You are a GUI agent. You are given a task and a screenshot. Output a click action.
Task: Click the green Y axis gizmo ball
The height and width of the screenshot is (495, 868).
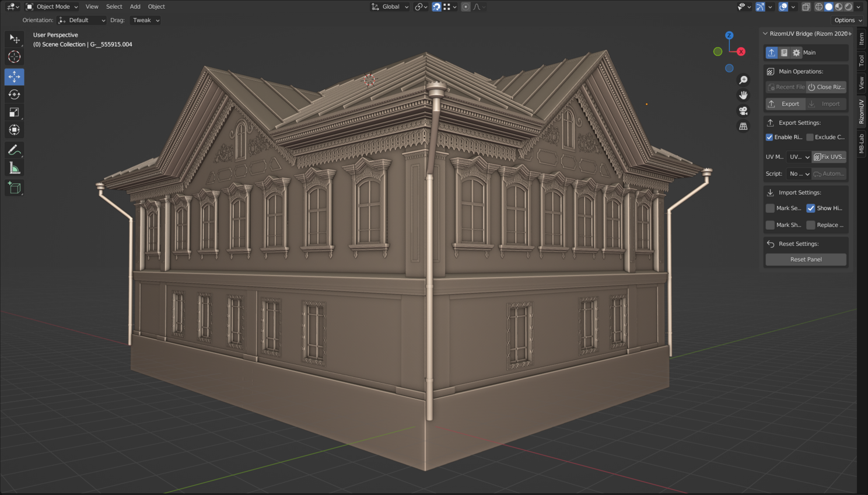[717, 51]
